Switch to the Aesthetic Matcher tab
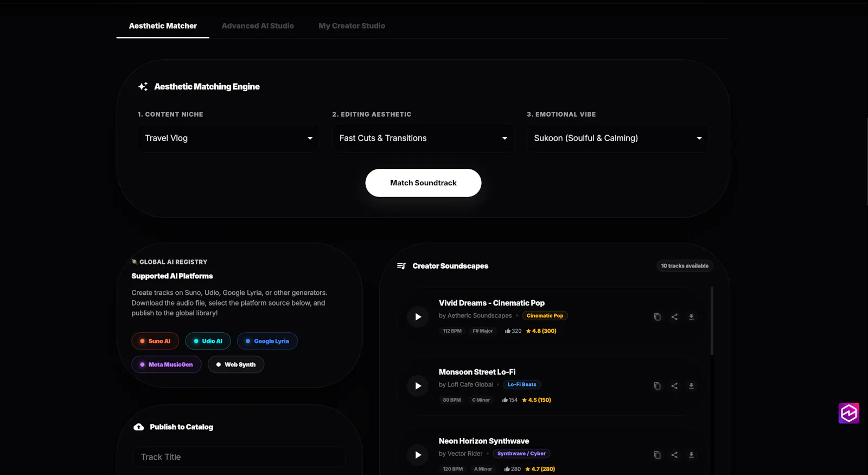 pyautogui.click(x=163, y=26)
